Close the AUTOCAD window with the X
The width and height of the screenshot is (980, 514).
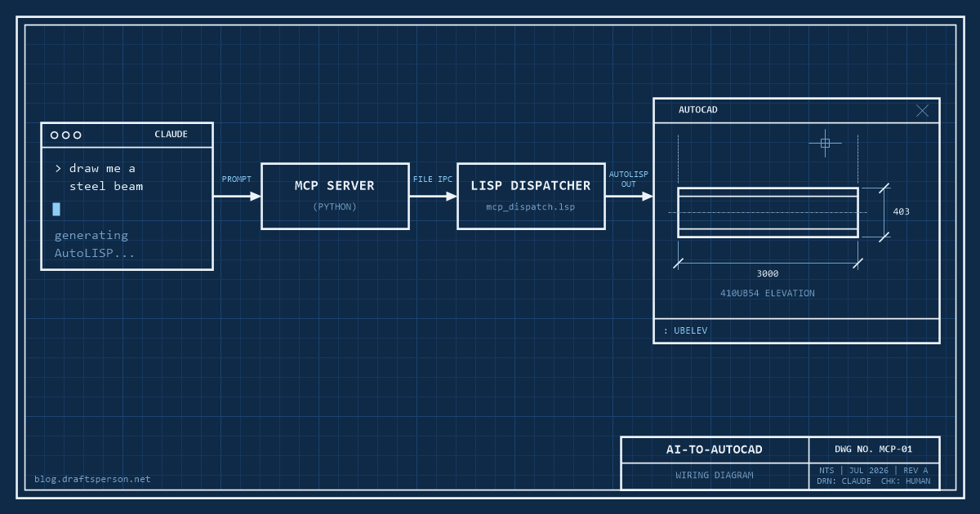point(922,110)
